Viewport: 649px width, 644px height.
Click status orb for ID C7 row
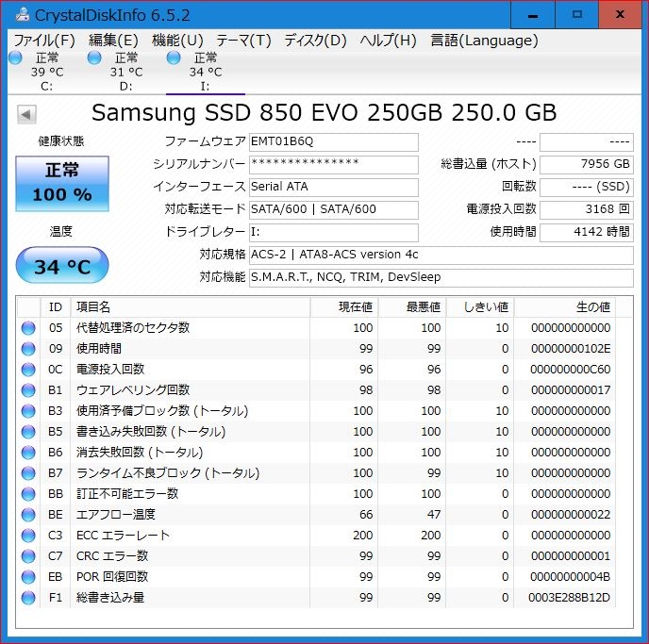tap(28, 556)
